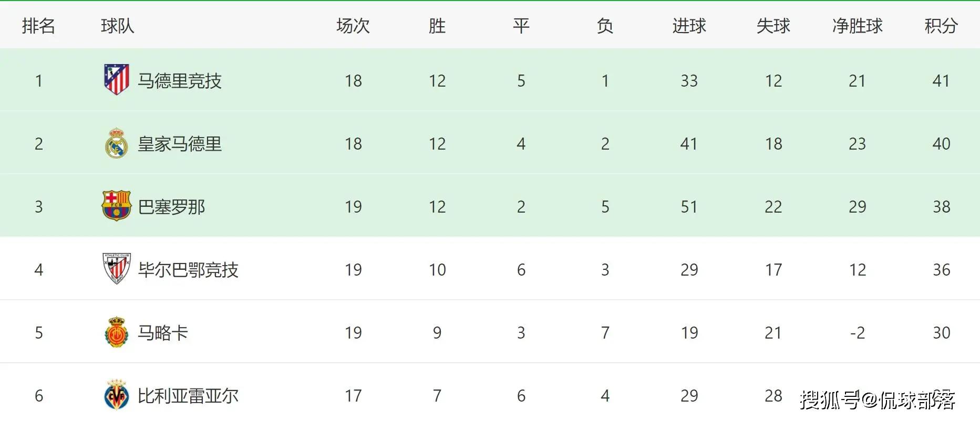Click the 进球 column header
This screenshot has width=980, height=421.
(689, 26)
